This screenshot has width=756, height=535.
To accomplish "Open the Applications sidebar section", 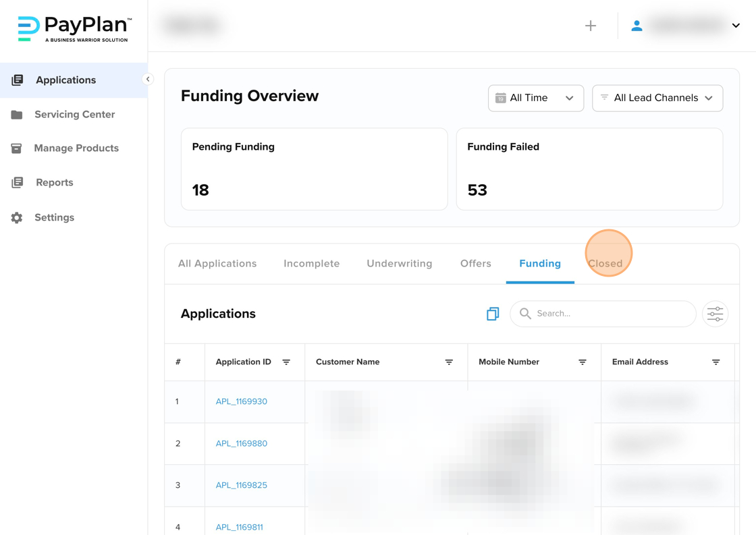I will tap(74, 80).
